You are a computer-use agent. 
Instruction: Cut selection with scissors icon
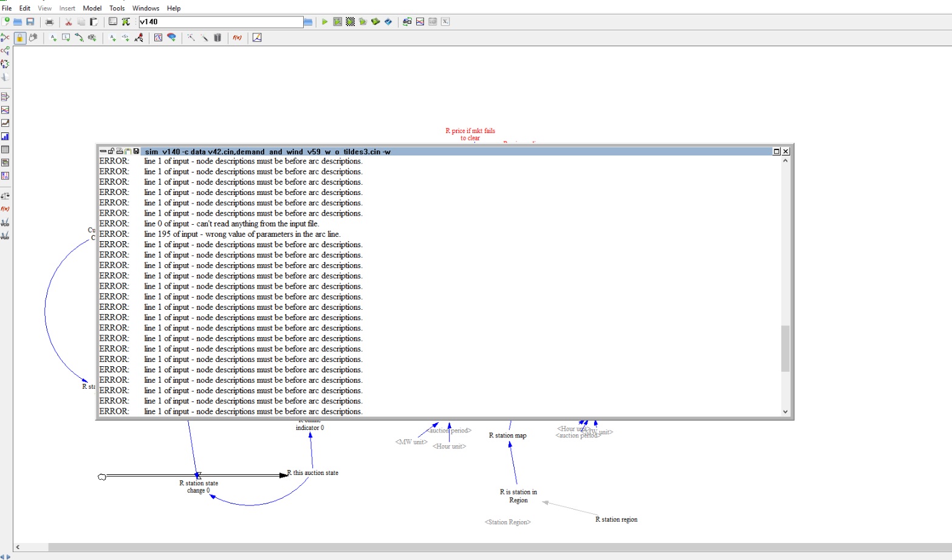pos(69,22)
